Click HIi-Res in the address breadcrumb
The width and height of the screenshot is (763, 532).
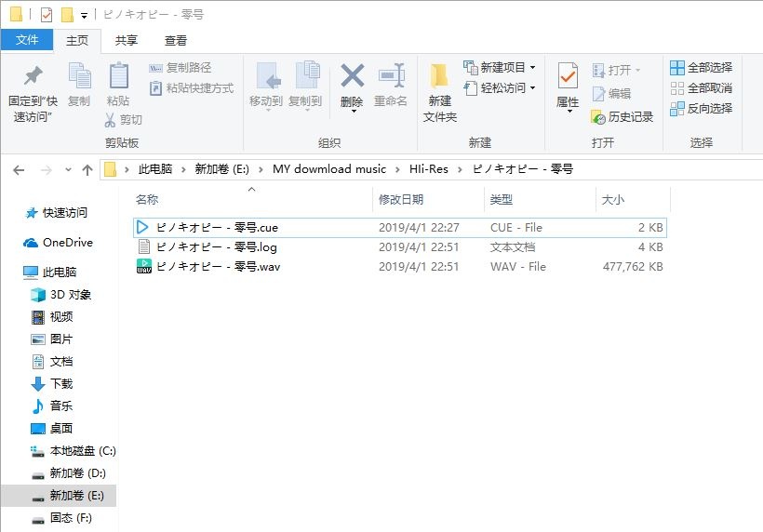click(x=428, y=169)
